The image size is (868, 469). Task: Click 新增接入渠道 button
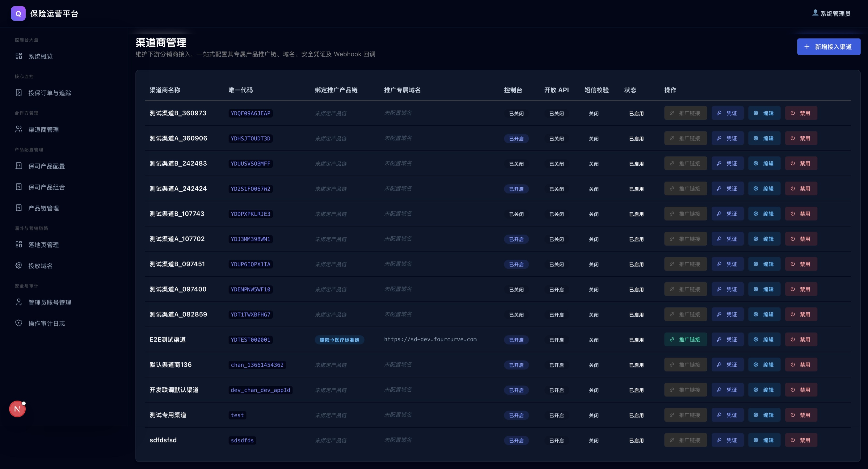coord(829,47)
